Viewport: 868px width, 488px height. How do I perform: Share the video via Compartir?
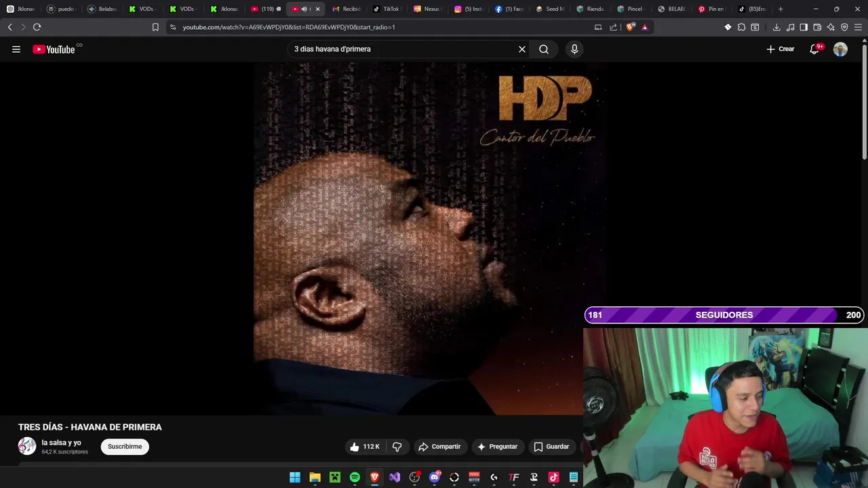pyautogui.click(x=439, y=447)
